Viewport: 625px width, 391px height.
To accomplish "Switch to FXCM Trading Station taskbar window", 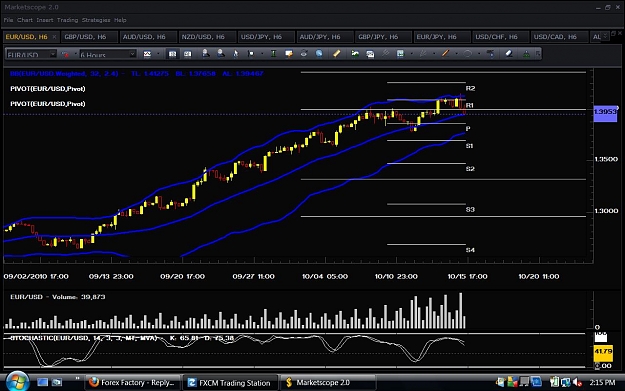I will 230,383.
